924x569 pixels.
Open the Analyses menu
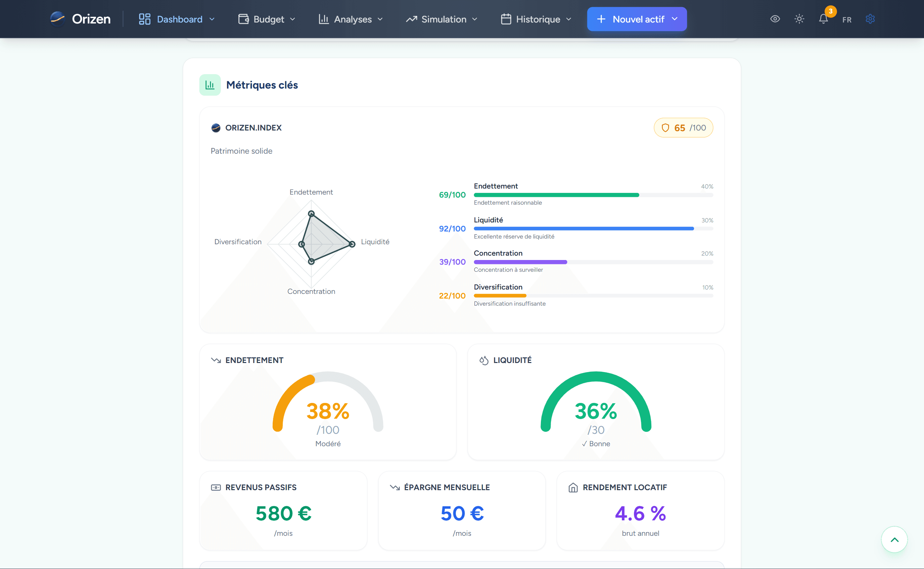(351, 19)
